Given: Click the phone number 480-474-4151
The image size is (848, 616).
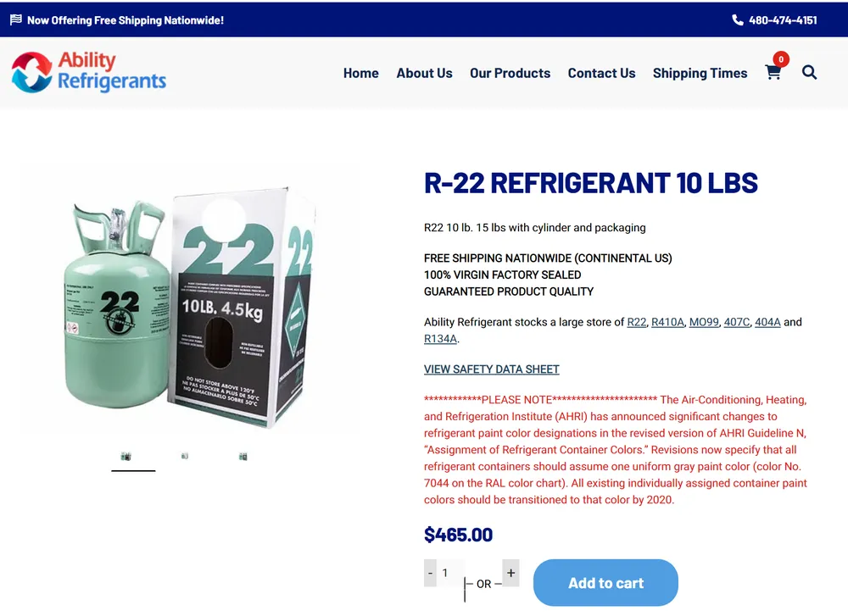Looking at the screenshot, I should pyautogui.click(x=783, y=20).
